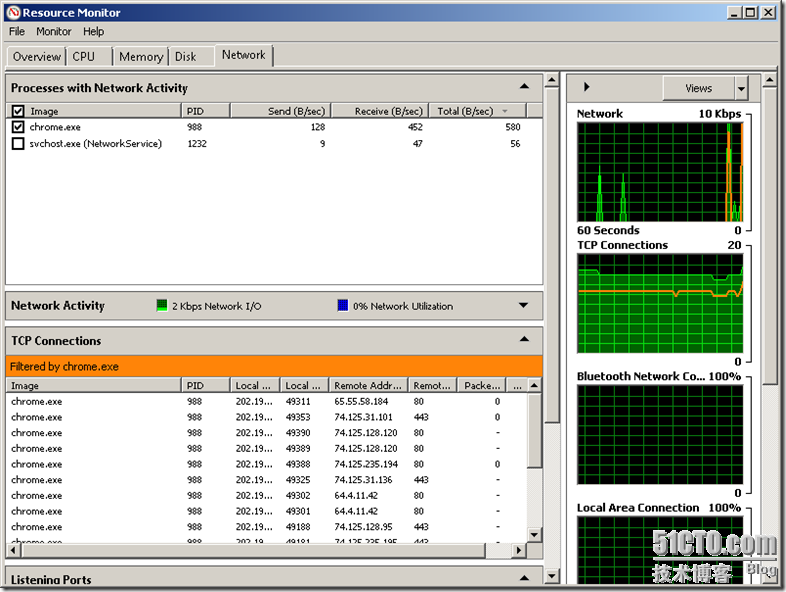Image resolution: width=786 pixels, height=592 pixels.
Task: Sort by Total (B/sec) column header
Action: click(x=478, y=111)
